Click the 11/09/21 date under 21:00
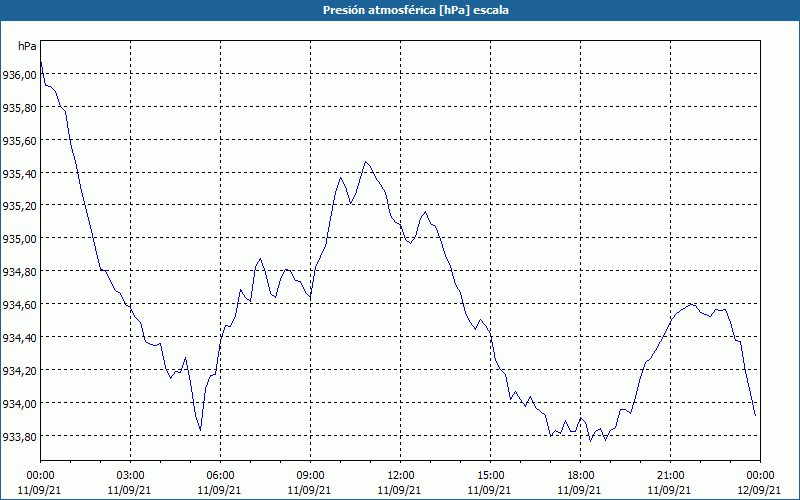Image resolution: width=800 pixels, height=500 pixels. pos(670,490)
